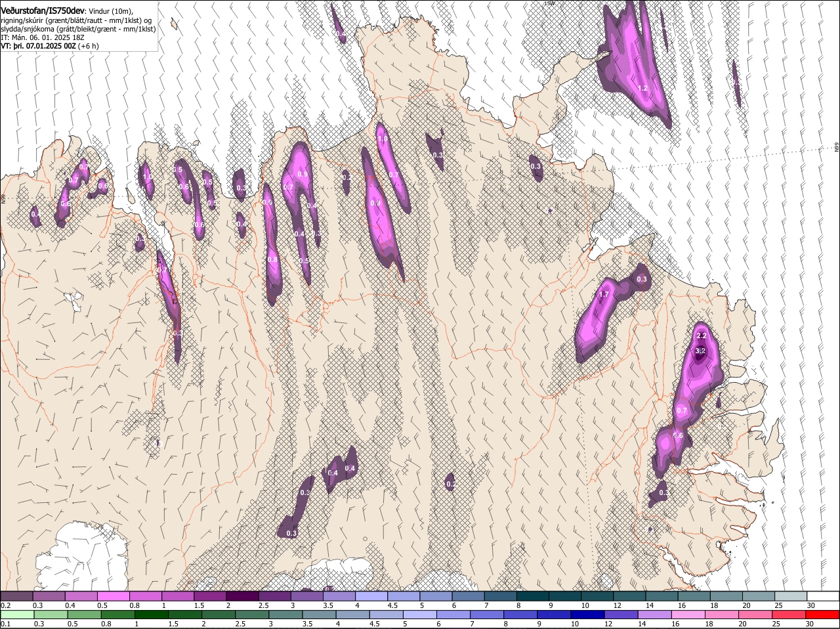Select the upper-scale swatch starting at 3

pyautogui.click(x=307, y=596)
